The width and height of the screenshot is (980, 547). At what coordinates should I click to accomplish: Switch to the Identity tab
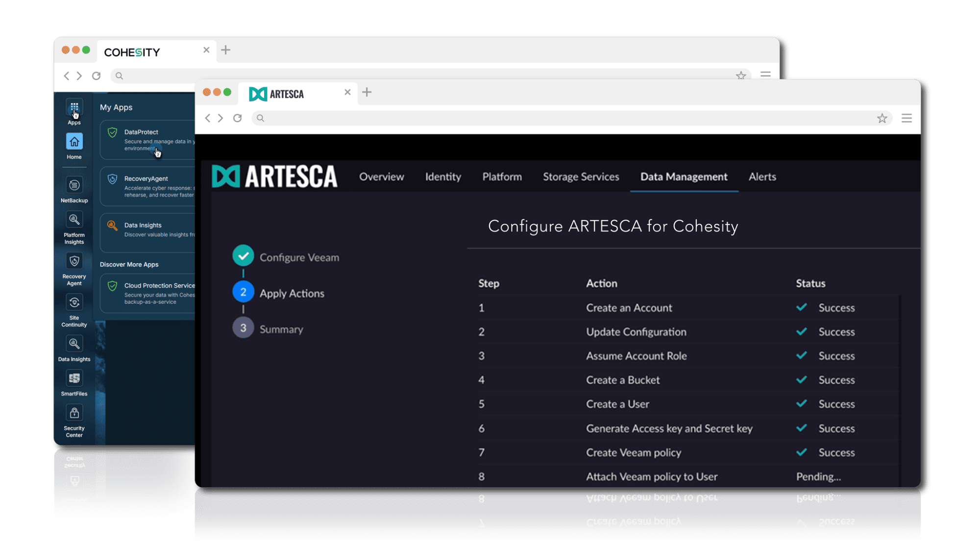[443, 177]
